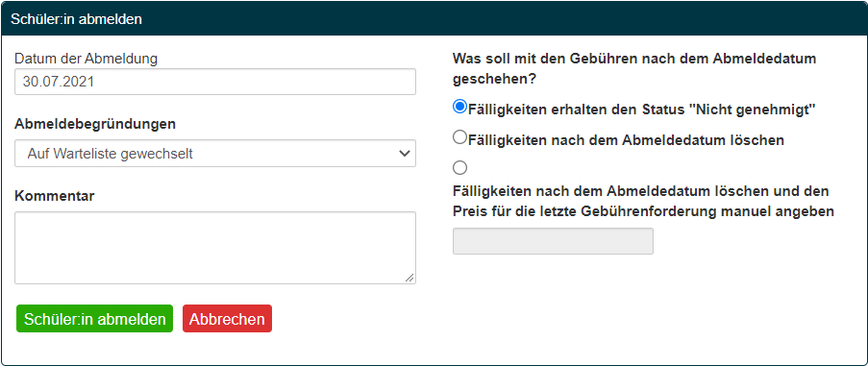The height and width of the screenshot is (366, 868).
Task: Click the grayed-out manual price field
Action: click(553, 241)
